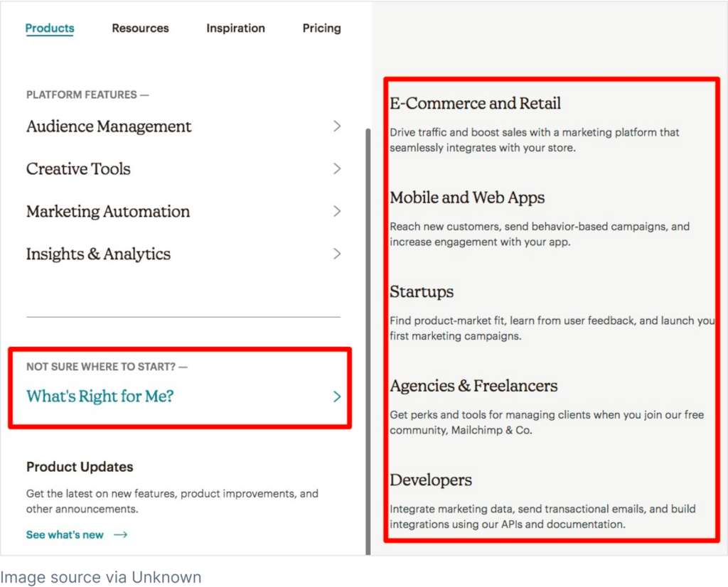Expand the Audience Management chevron arrow

click(x=337, y=126)
